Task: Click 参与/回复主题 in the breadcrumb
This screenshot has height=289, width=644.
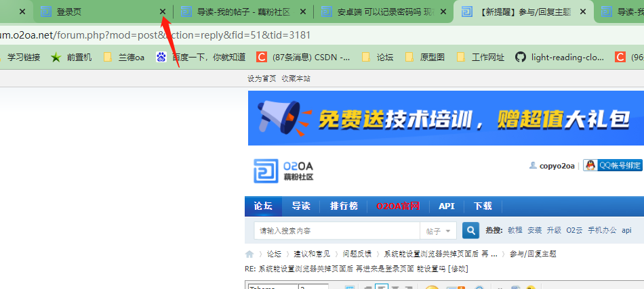Action: (x=533, y=254)
